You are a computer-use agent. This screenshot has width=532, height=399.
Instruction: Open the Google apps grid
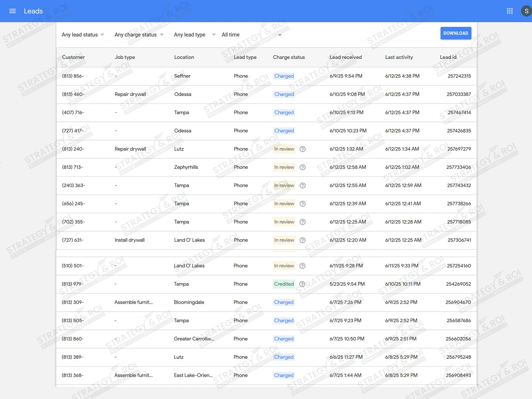(x=510, y=11)
